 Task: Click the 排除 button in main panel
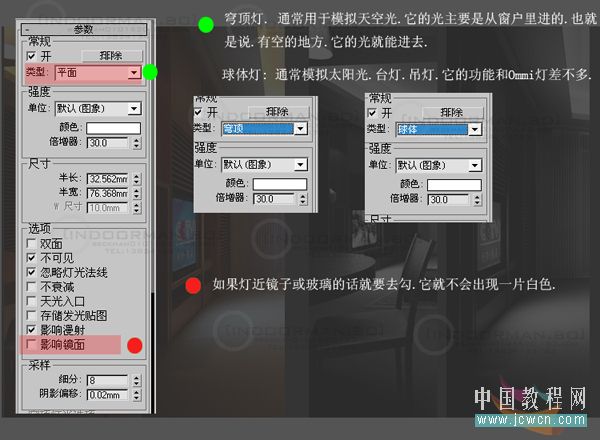[112, 56]
